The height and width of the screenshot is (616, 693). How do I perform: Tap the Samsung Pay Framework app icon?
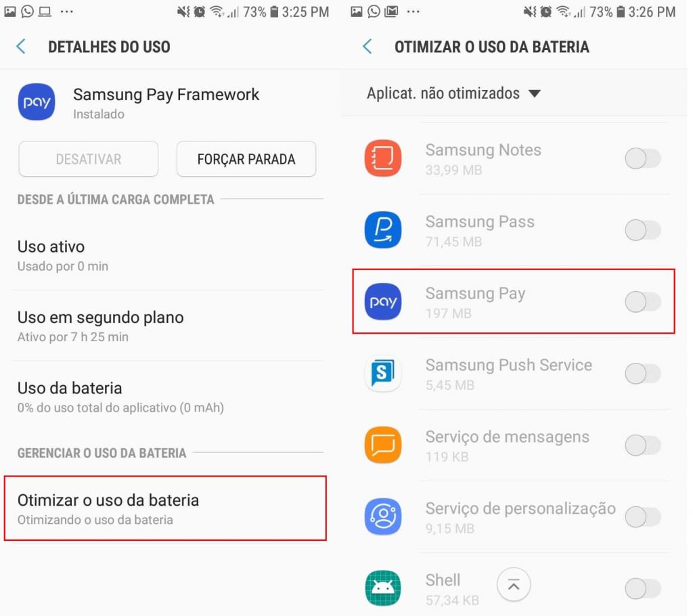tap(37, 102)
